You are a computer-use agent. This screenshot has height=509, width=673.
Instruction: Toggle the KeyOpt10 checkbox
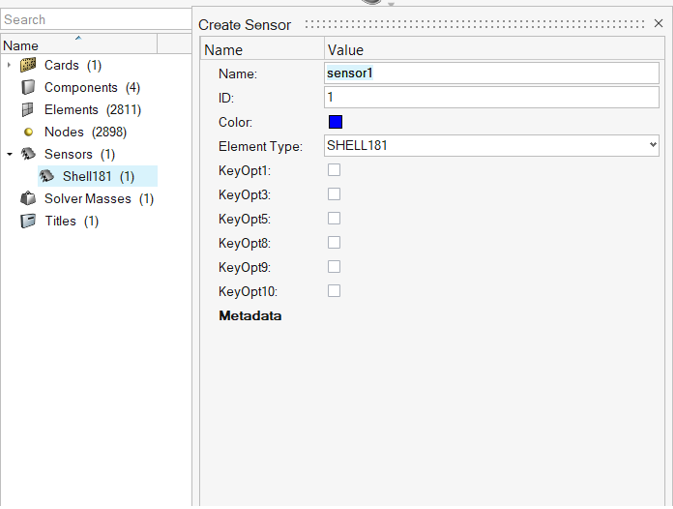[334, 291]
